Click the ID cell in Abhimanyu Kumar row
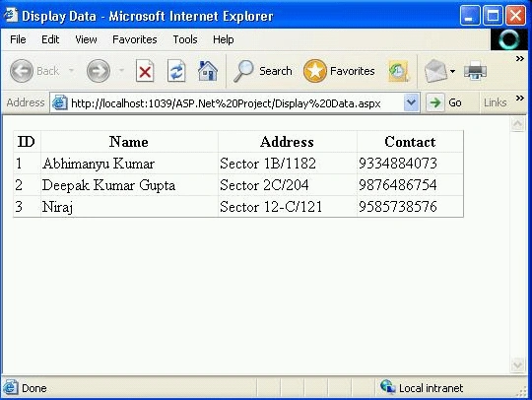The height and width of the screenshot is (400, 532). (27, 164)
